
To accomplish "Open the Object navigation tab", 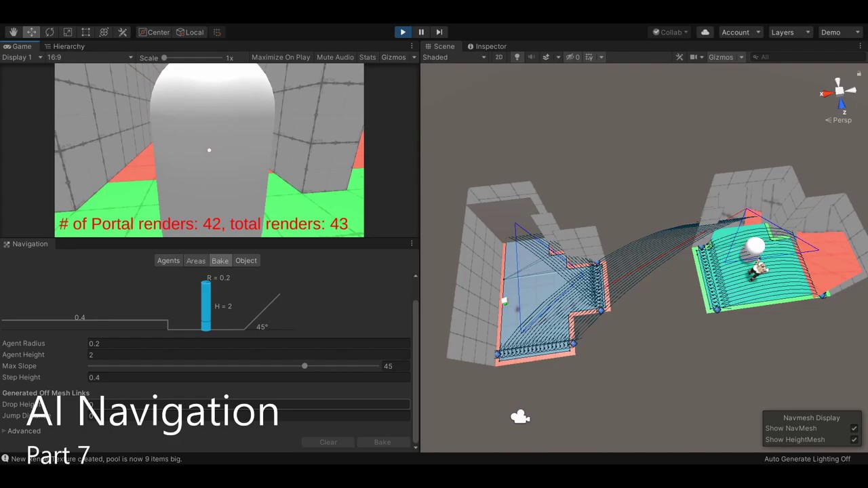I will [x=245, y=260].
